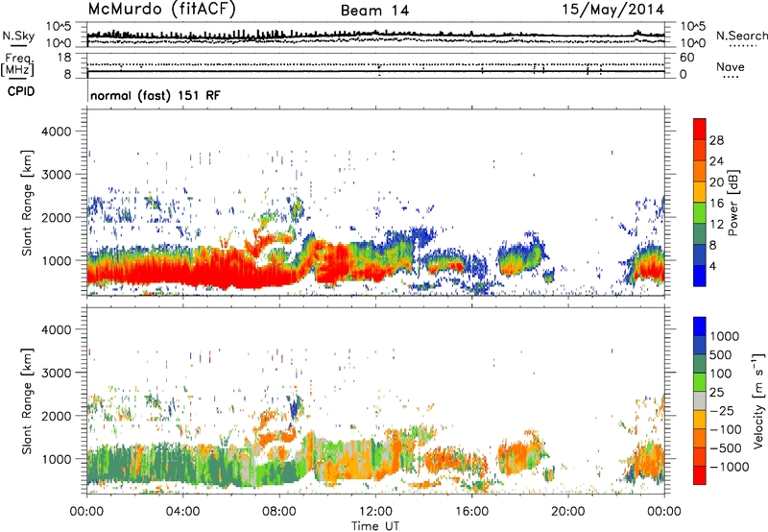
Task: Click the Slant Range [km] label of power panel
Action: (x=27, y=203)
